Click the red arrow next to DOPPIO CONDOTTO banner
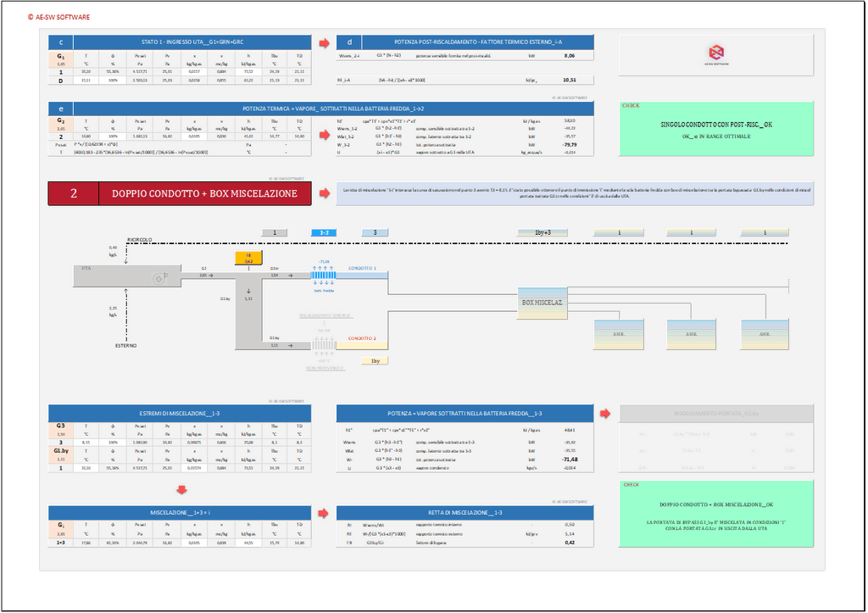Viewport: 868px width, 613px height. tap(324, 193)
